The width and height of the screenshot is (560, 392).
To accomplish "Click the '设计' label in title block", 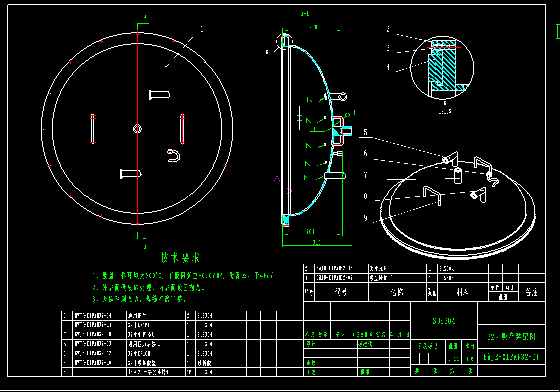I will (311, 344).
